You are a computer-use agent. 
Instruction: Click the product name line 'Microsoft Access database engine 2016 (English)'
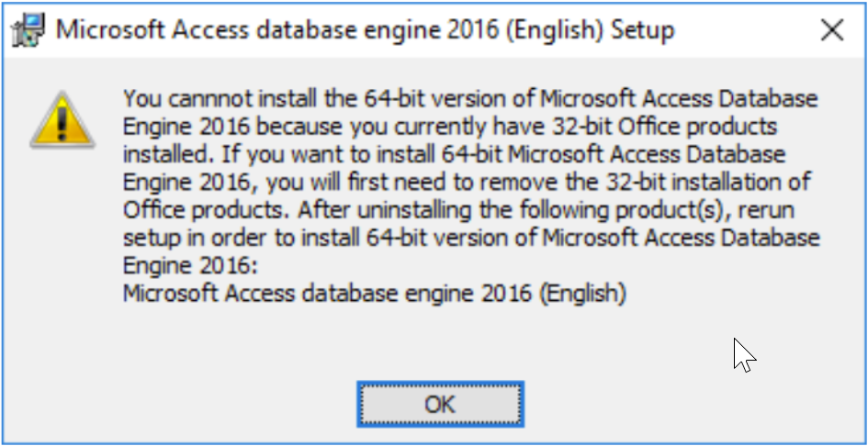coord(374,295)
